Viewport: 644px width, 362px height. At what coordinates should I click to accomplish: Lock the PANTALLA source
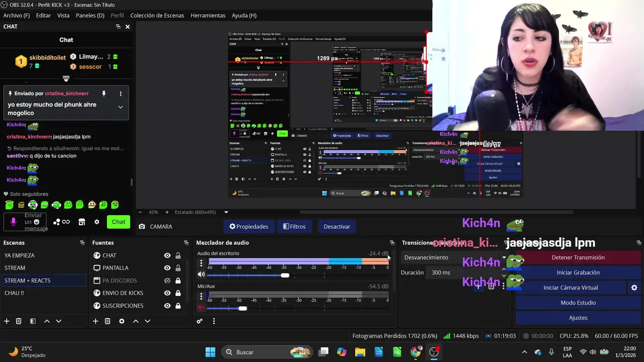(178, 268)
